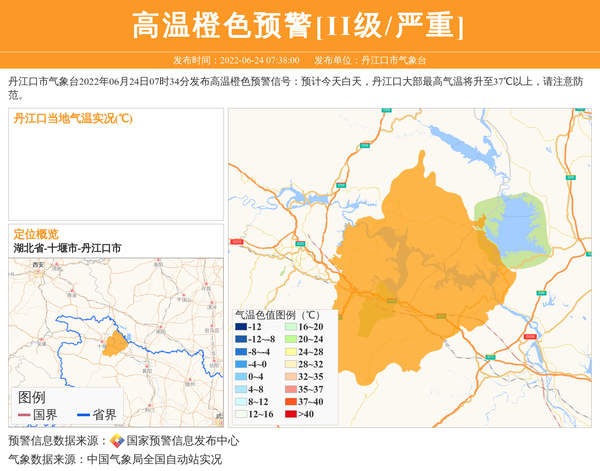Click the small orange area on overview map
Viewport: 600px width, 471px height.
coord(115,344)
